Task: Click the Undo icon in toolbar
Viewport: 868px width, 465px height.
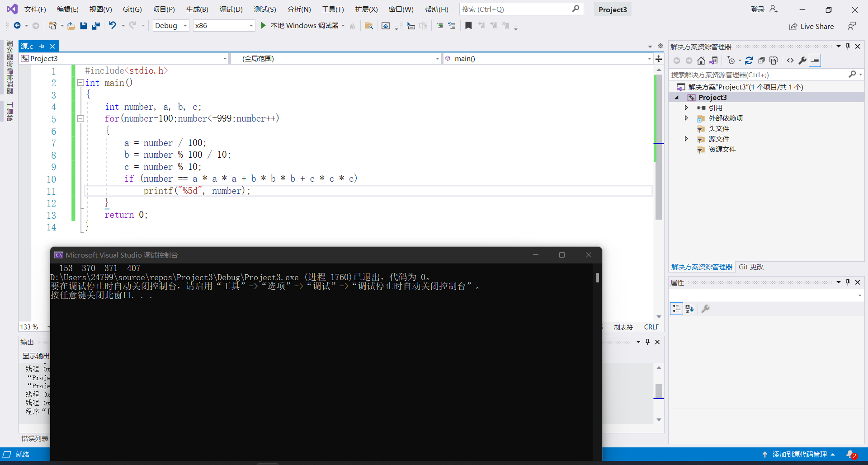Action: coord(113,26)
